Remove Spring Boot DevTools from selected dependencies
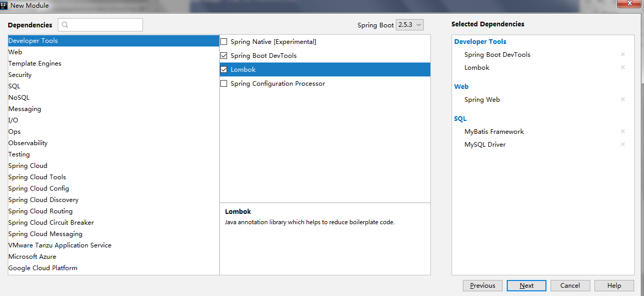The image size is (644, 296). (623, 54)
